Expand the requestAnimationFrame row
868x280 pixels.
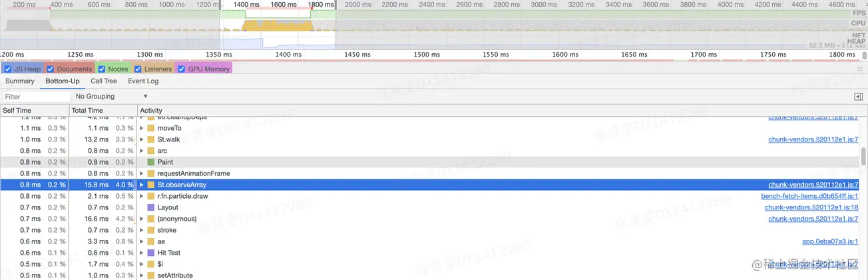[141, 173]
